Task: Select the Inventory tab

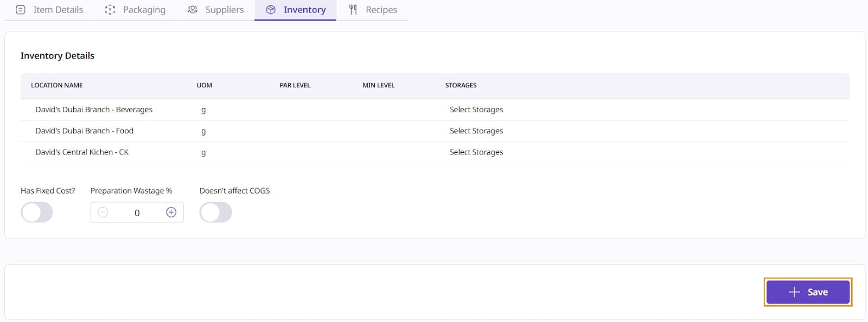Action: click(295, 10)
